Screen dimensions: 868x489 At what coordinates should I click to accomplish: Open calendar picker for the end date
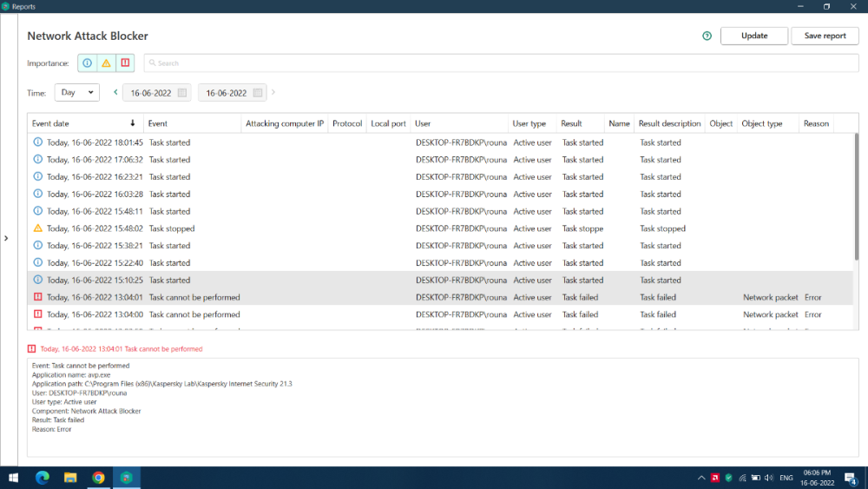258,93
